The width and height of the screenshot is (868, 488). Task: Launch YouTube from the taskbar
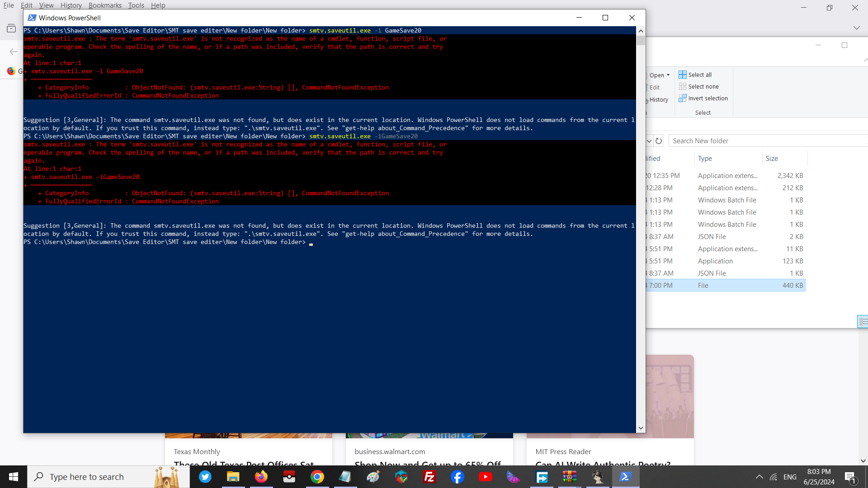click(486, 477)
